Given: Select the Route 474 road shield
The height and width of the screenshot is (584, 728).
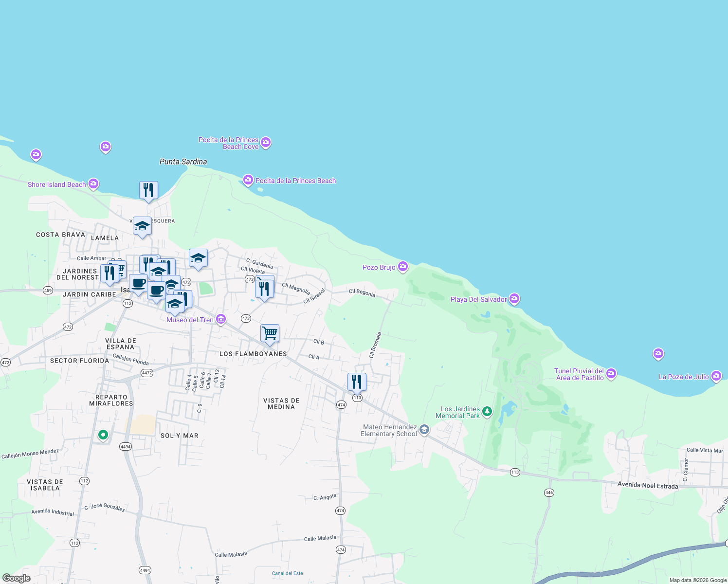Looking at the screenshot, I should (x=341, y=405).
